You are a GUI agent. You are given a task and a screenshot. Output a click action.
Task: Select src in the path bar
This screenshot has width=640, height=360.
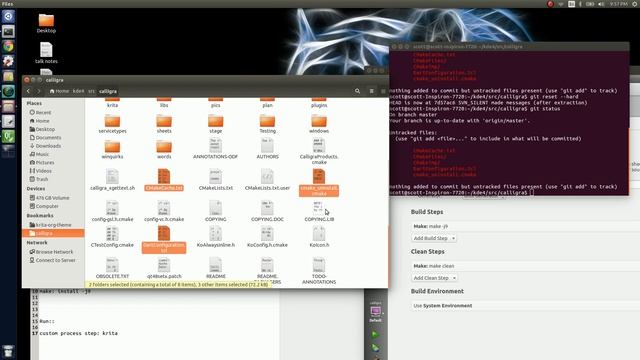pyautogui.click(x=91, y=91)
